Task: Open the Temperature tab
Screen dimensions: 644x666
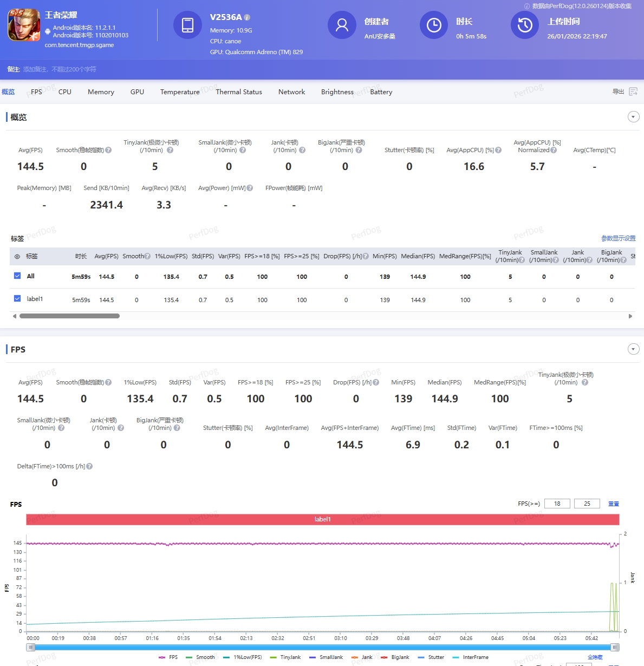Action: click(x=180, y=92)
